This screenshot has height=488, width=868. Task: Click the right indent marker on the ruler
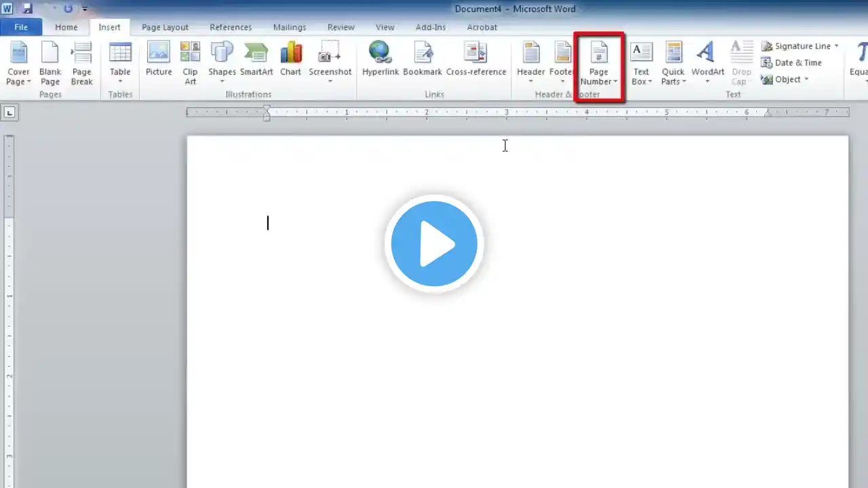[x=768, y=113]
